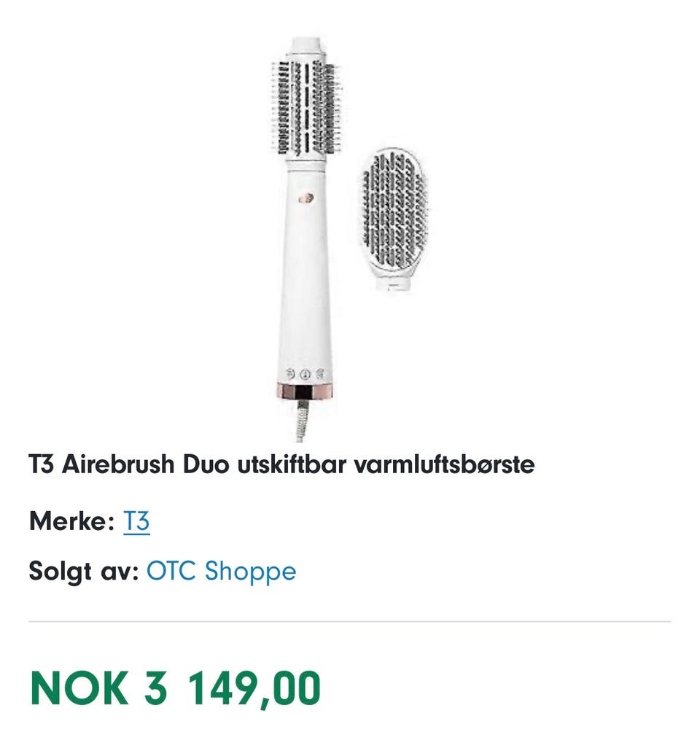Click the third control icon on the handle
This screenshot has height=740, width=700.
[x=319, y=374]
